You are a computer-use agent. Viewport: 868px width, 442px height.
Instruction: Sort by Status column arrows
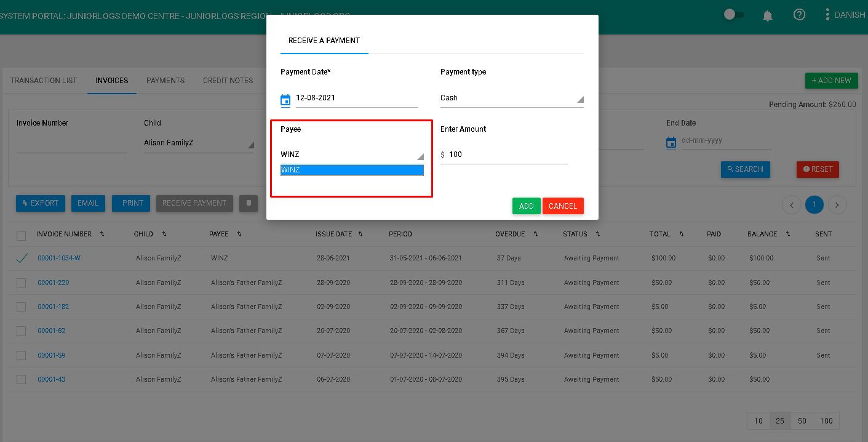597,235
